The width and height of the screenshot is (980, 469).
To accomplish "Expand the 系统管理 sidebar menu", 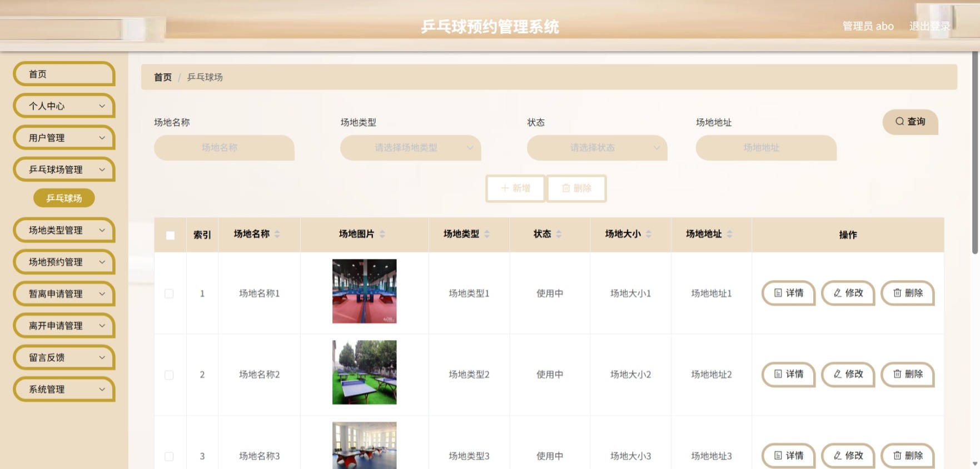I will pos(64,390).
